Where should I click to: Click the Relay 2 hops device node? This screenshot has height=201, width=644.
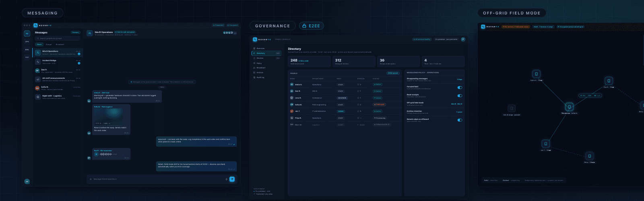(x=589, y=156)
